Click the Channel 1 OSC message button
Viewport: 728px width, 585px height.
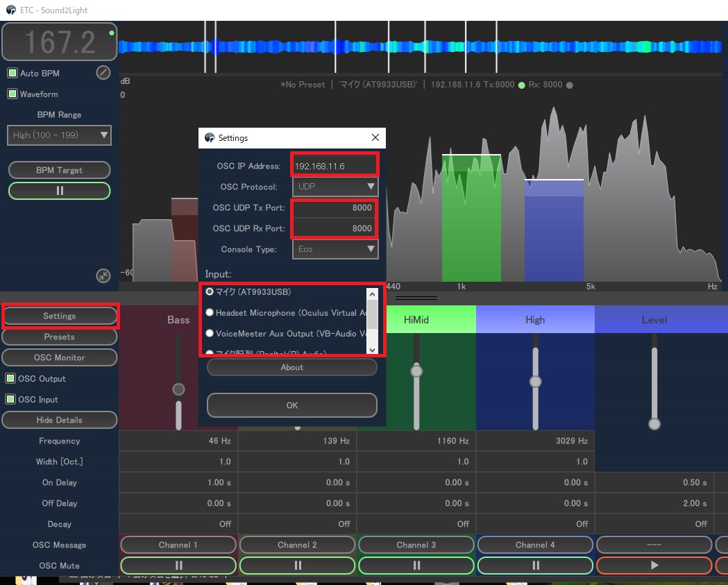point(178,545)
